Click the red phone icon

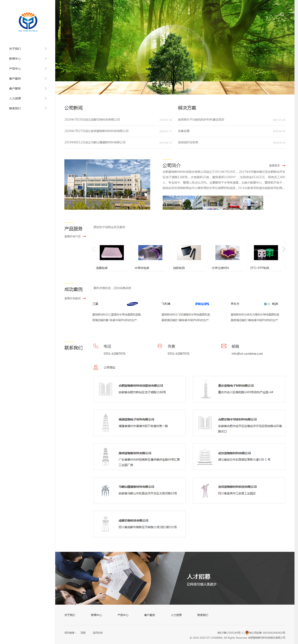(96, 346)
